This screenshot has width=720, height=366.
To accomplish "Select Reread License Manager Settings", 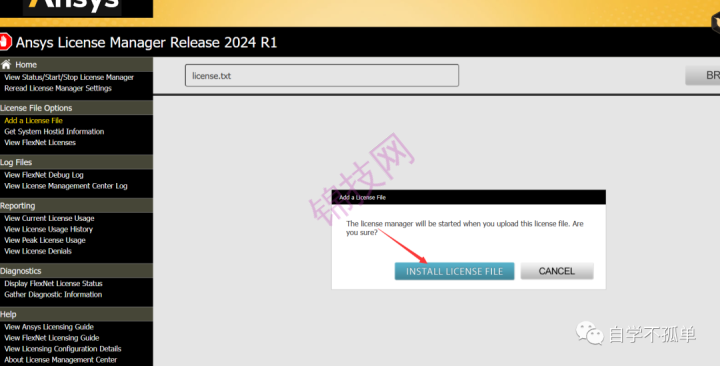I will click(58, 88).
